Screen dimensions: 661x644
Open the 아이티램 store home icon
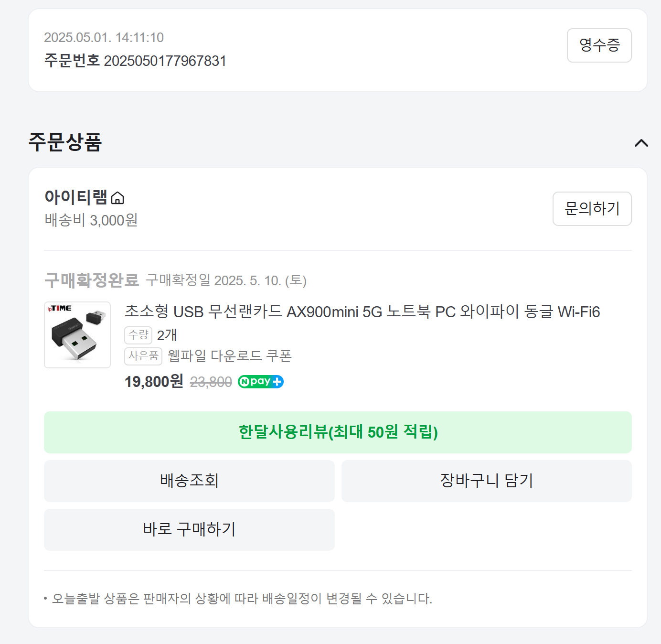tap(117, 198)
